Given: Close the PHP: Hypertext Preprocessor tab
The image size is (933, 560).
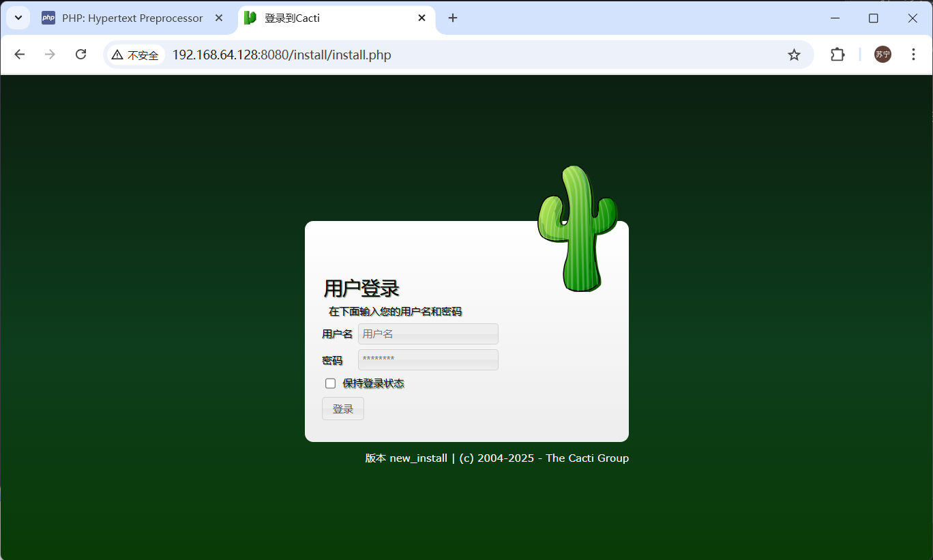Looking at the screenshot, I should click(x=219, y=18).
